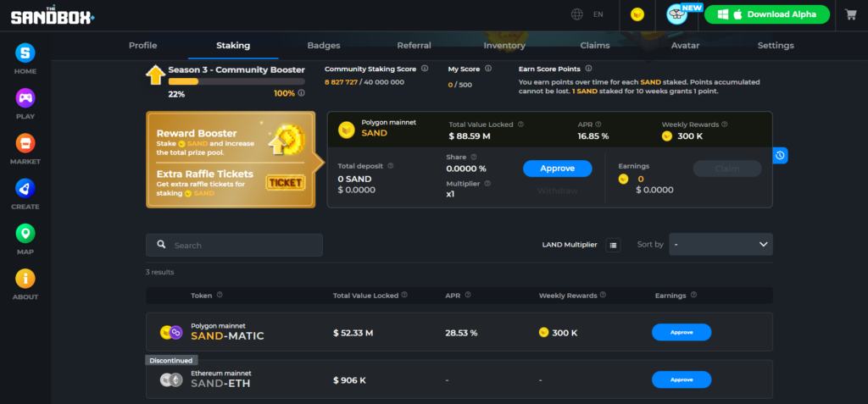Click the Withdraw button
The image size is (868, 404).
point(558,191)
